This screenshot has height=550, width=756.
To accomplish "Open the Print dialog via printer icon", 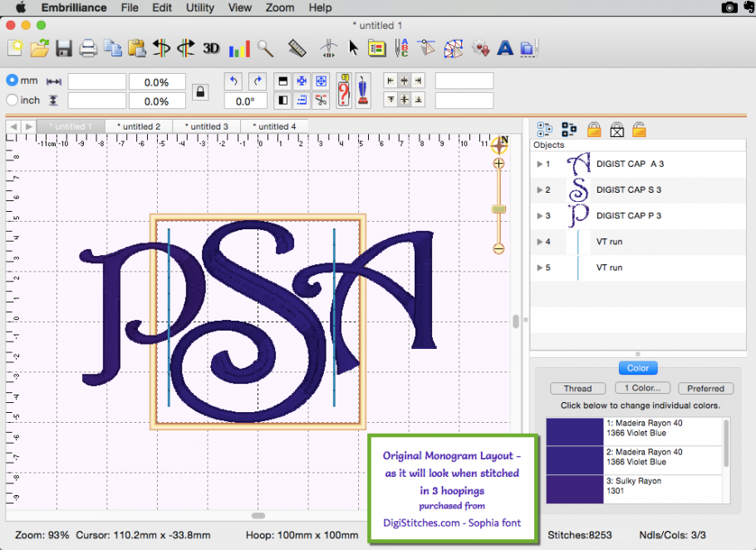I will 88,48.
